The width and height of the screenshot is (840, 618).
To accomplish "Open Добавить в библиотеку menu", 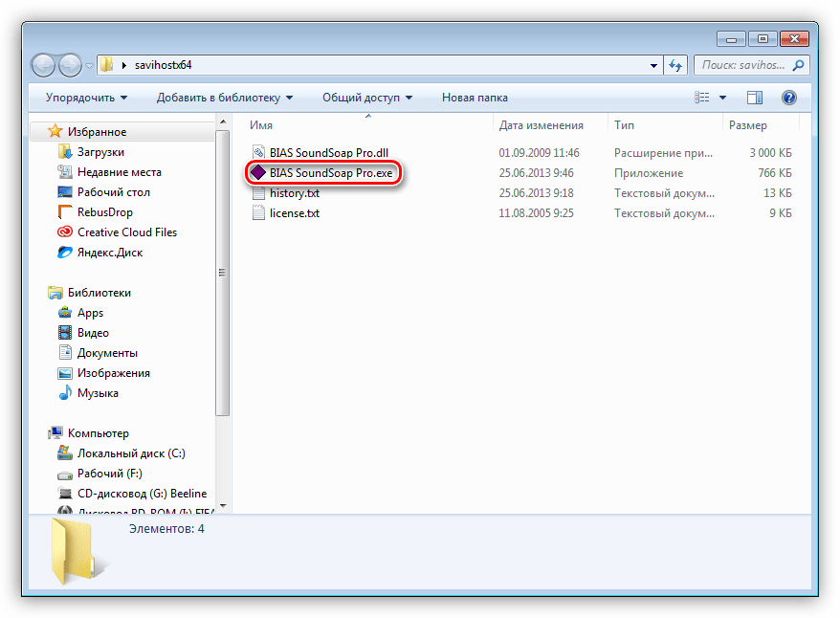I will click(225, 98).
